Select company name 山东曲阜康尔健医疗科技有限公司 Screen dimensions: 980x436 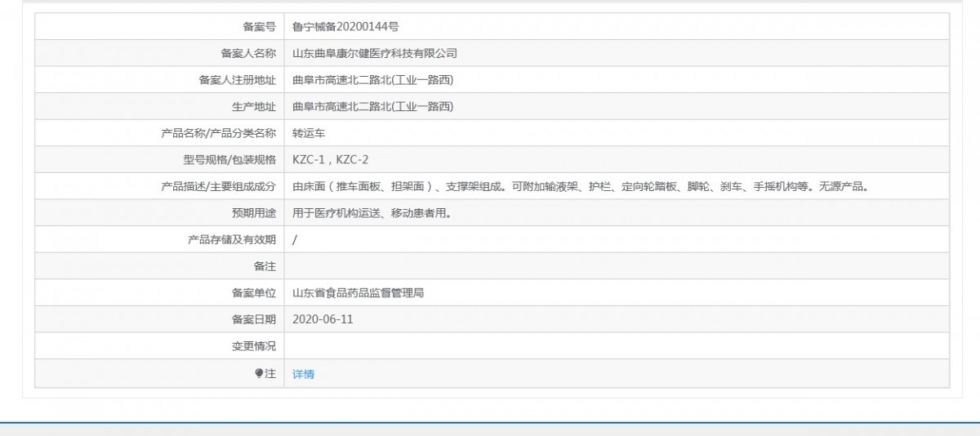click(x=375, y=53)
